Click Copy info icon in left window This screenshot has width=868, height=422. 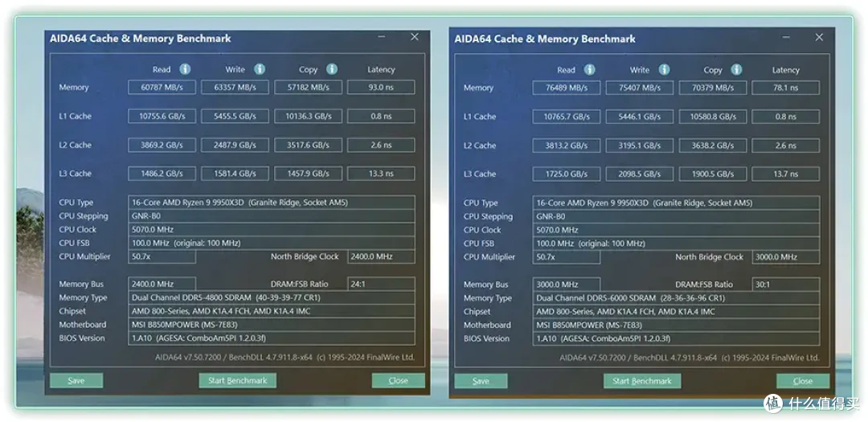332,69
